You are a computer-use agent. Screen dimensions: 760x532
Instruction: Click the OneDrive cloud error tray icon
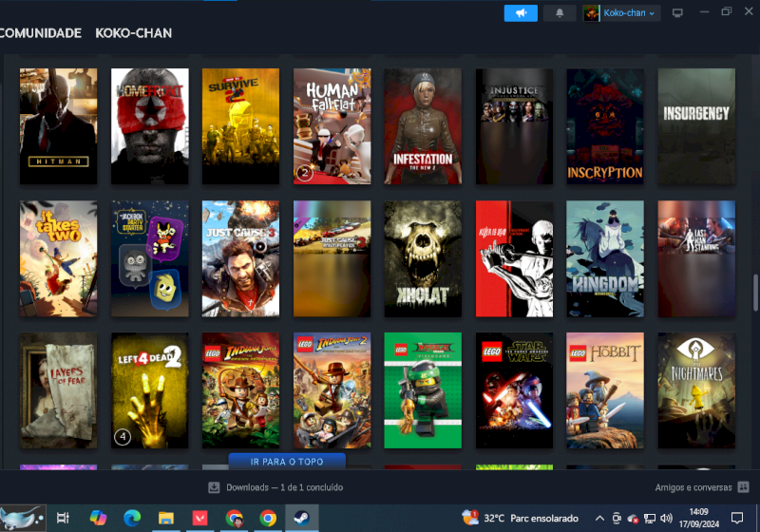(x=633, y=519)
